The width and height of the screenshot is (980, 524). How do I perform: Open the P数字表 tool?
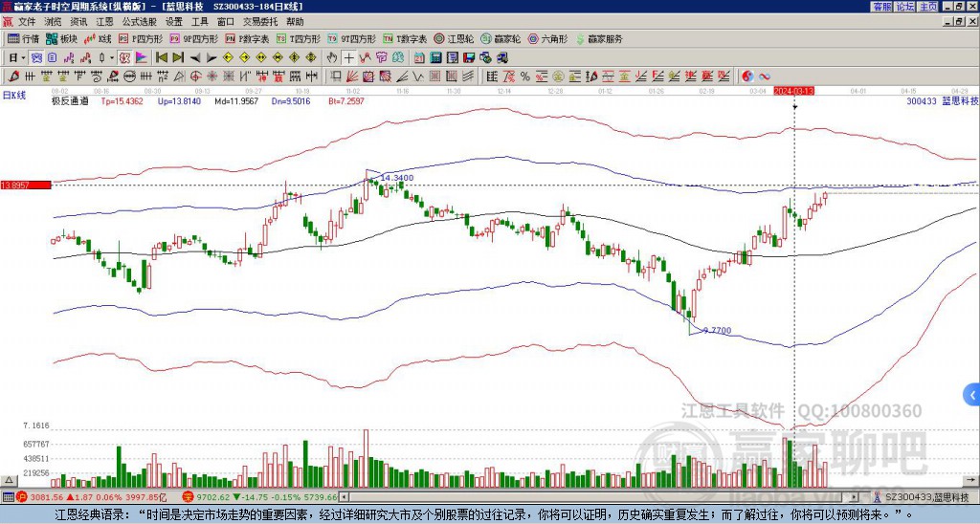247,38
